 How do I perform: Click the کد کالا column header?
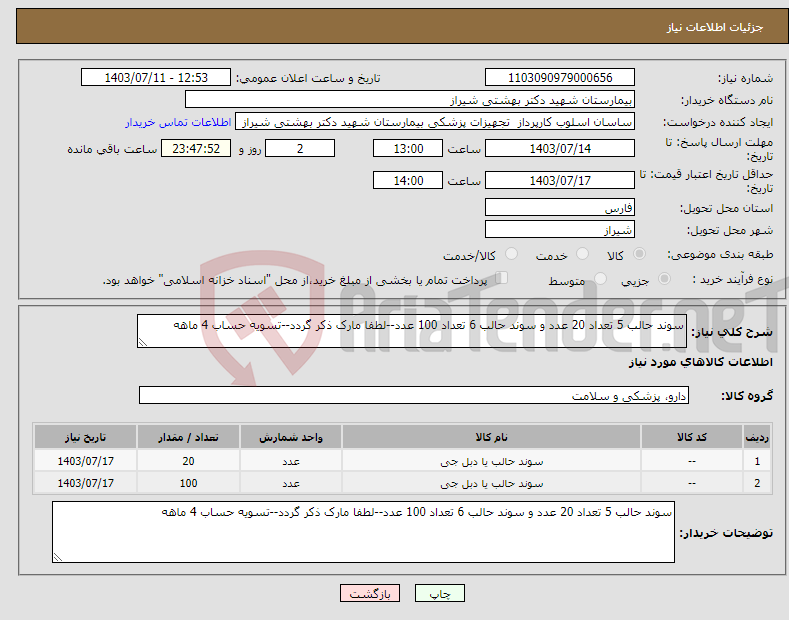(x=692, y=437)
